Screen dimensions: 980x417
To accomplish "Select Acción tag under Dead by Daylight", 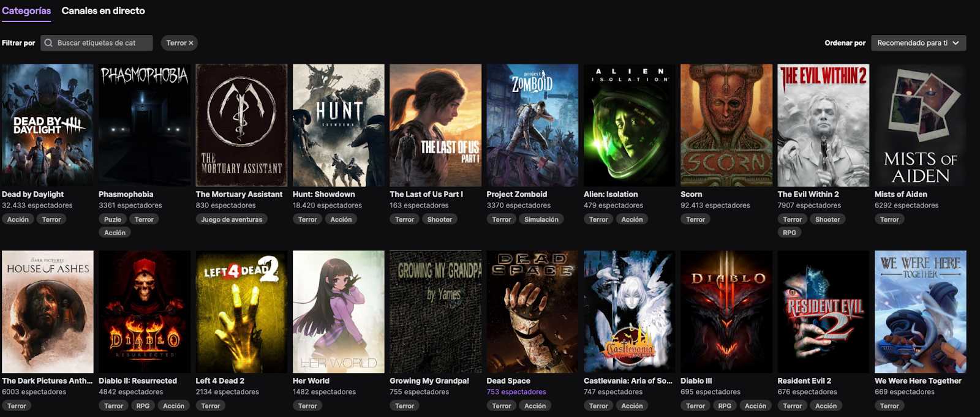I will [x=18, y=219].
